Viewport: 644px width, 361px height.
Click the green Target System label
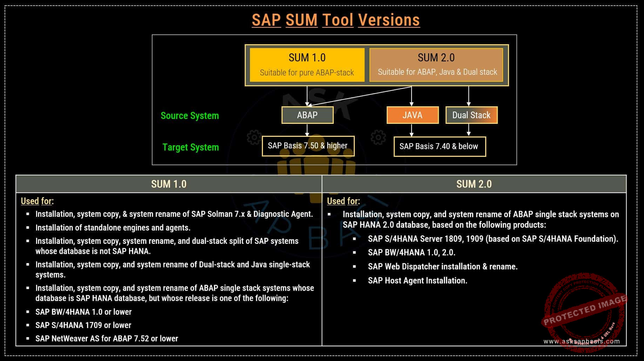coord(190,147)
